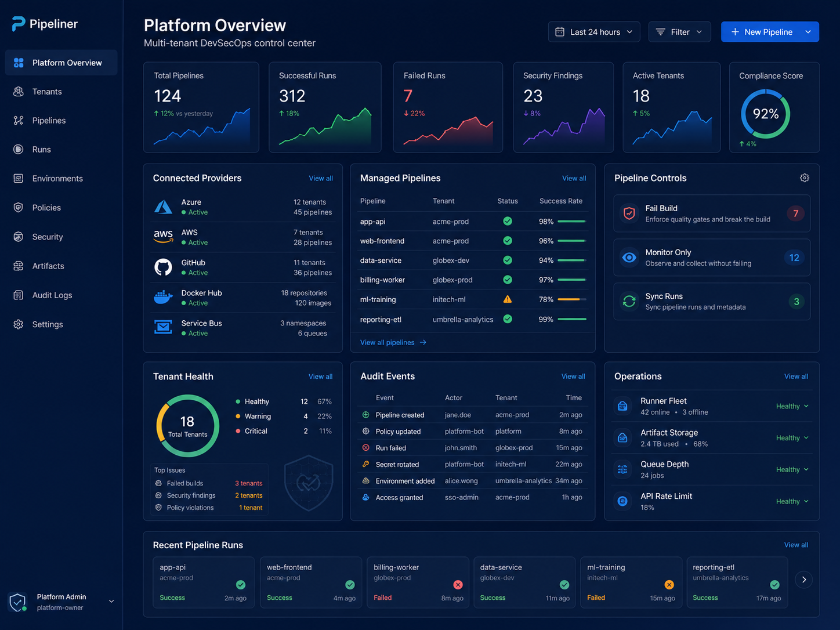840x630 pixels.
Task: Click the Tenant Health donut chart
Action: 187,426
